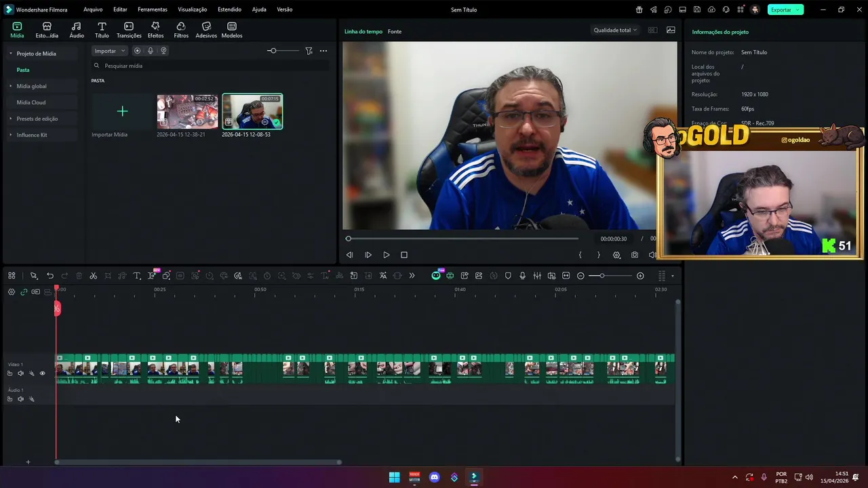
Task: Open the Visualização menu
Action: click(193, 9)
